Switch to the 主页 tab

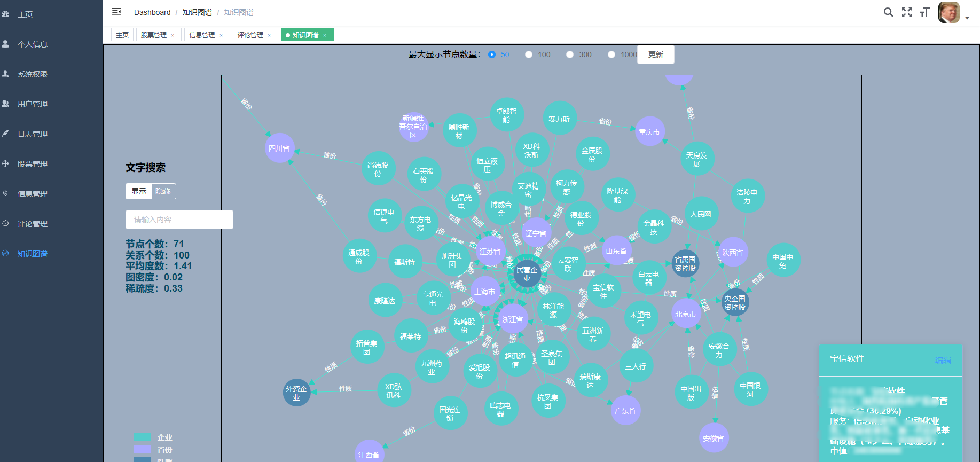coord(122,35)
